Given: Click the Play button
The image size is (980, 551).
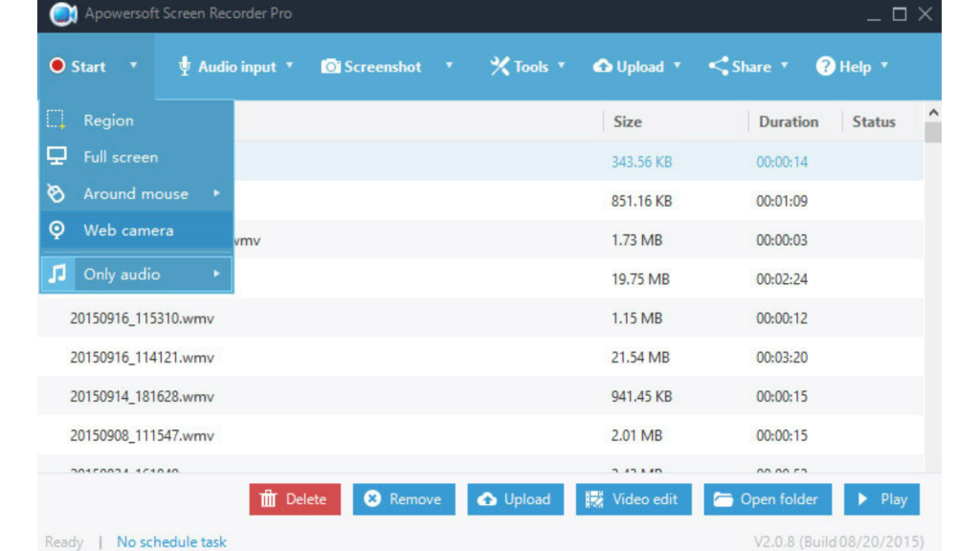Looking at the screenshot, I should tap(880, 498).
